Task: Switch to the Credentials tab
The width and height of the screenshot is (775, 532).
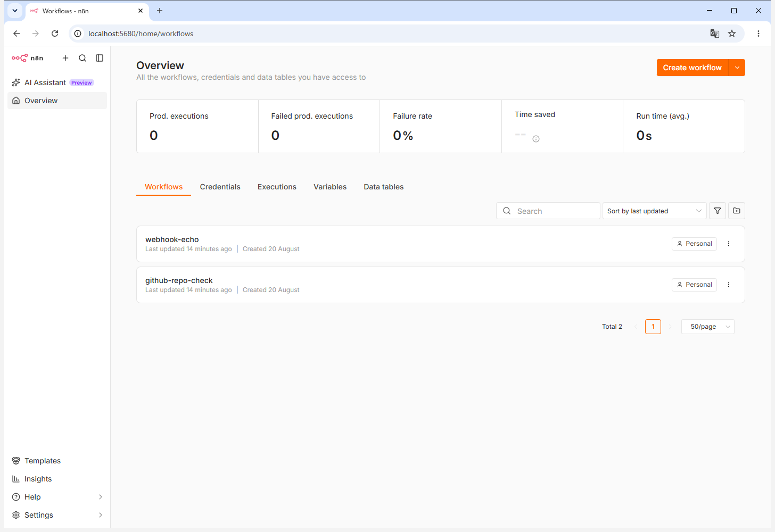Action: coord(220,187)
